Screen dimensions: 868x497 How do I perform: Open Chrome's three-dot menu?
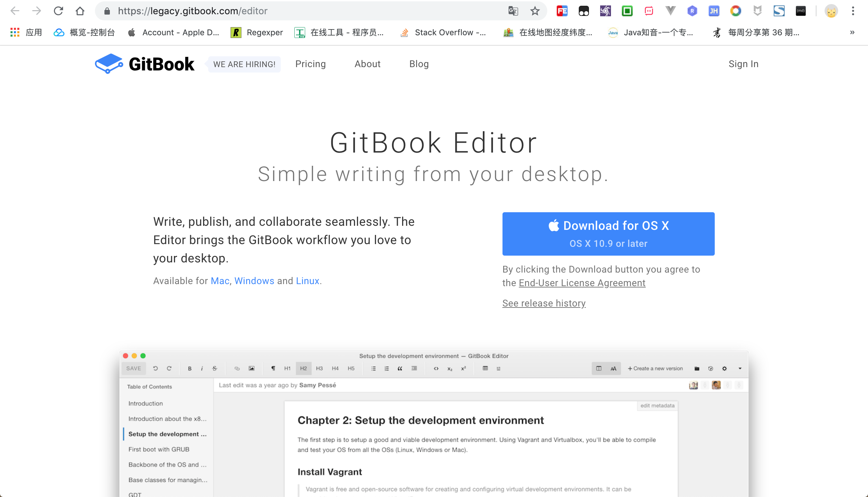853,11
